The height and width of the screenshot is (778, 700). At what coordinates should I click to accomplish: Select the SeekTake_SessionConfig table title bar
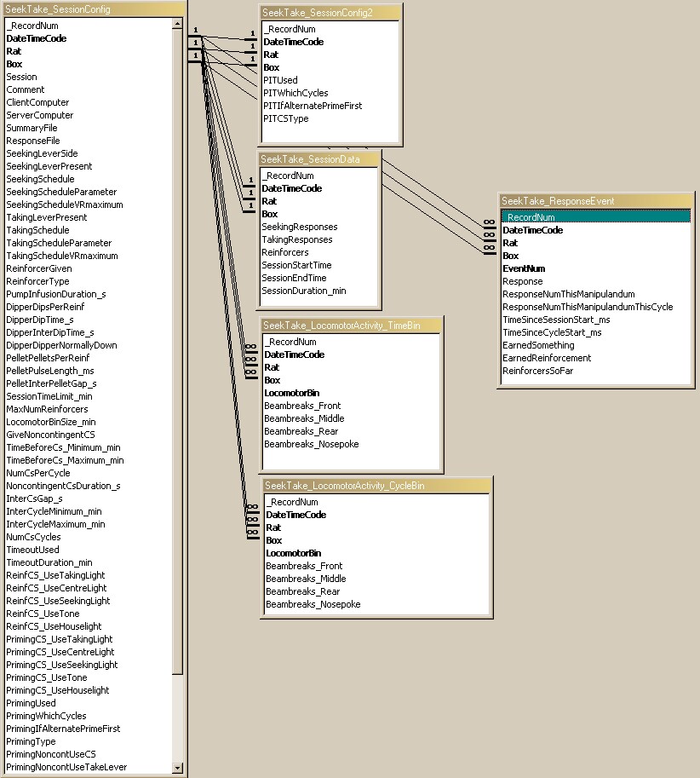click(x=92, y=9)
